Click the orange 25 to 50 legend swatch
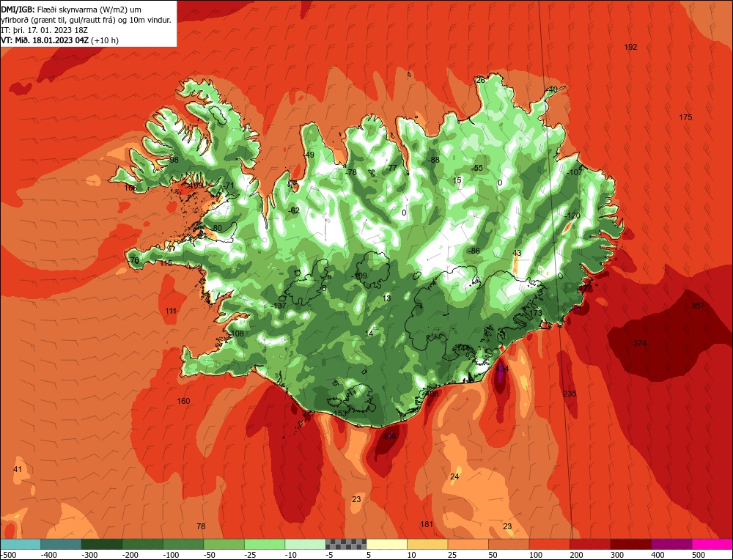Image resolution: width=733 pixels, height=560 pixels. 468,544
